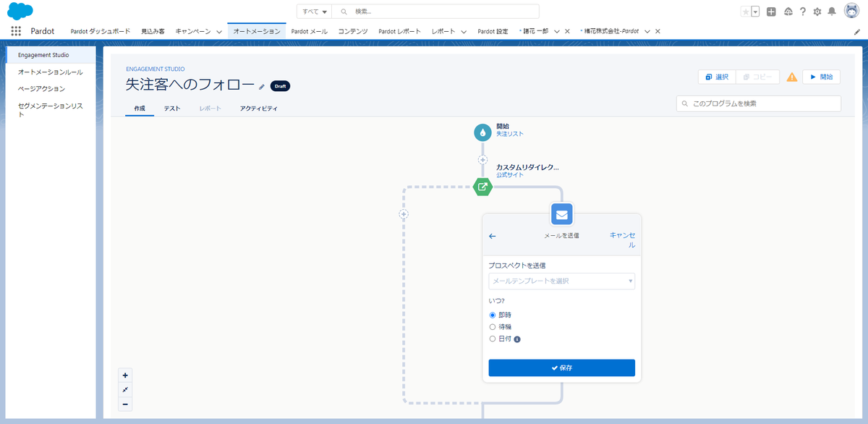Zoom in on the canvas with plus button
Viewport: 868px width, 424px height.
tap(125, 376)
